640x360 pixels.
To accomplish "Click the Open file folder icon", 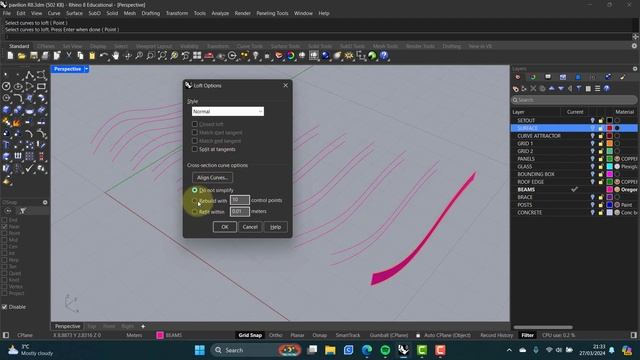I will click(x=22, y=56).
